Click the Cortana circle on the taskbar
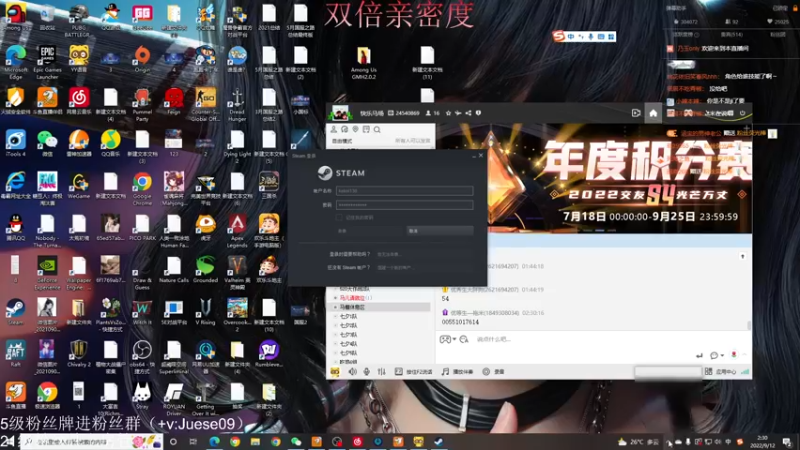This screenshot has width=800, height=450. point(173,442)
